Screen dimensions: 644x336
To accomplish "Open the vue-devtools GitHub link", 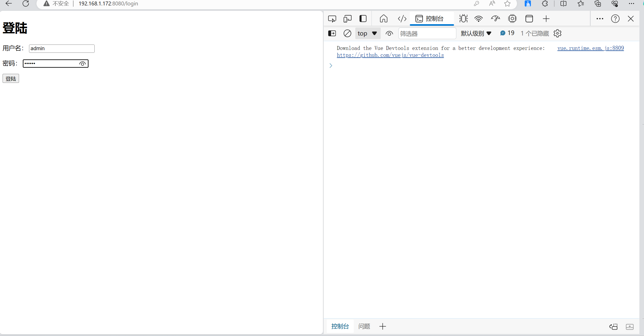I will point(390,55).
